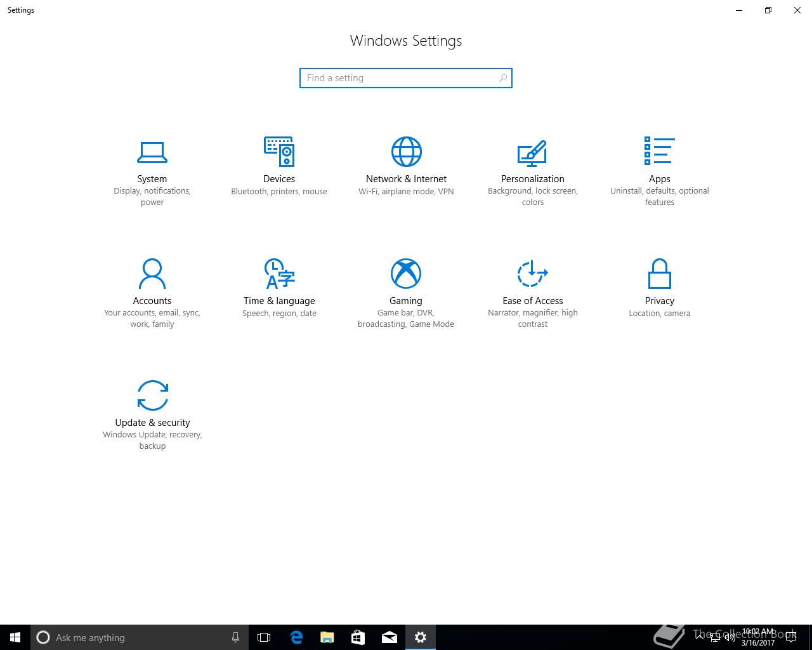Open Ease of Access settings
812x650 pixels.
tap(533, 293)
